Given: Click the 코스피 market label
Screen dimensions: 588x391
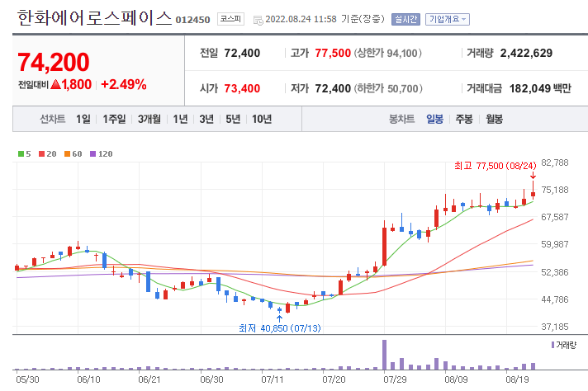Looking at the screenshot, I should 230,19.
